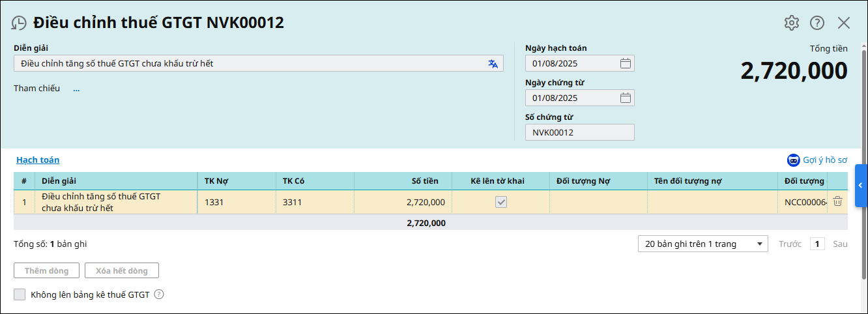868x314 pixels.
Task: Open calendar for Ngày chứng từ
Action: [x=625, y=98]
